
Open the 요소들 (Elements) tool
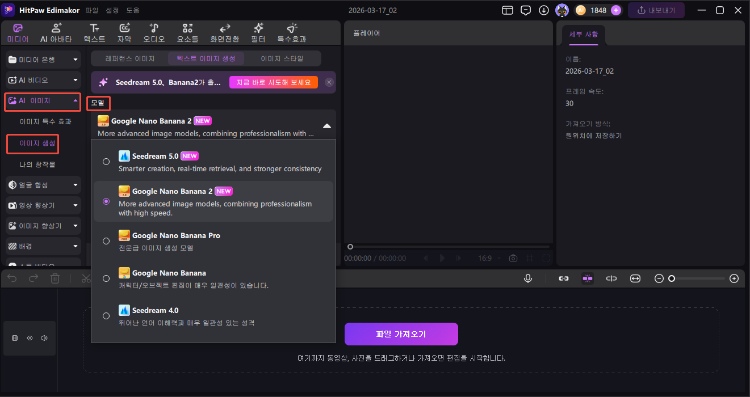188,33
